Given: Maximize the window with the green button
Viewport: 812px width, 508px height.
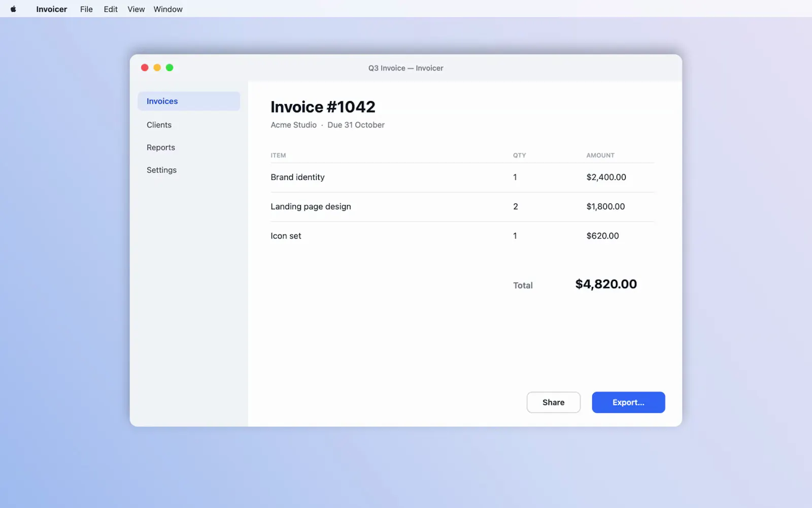Looking at the screenshot, I should tap(170, 68).
